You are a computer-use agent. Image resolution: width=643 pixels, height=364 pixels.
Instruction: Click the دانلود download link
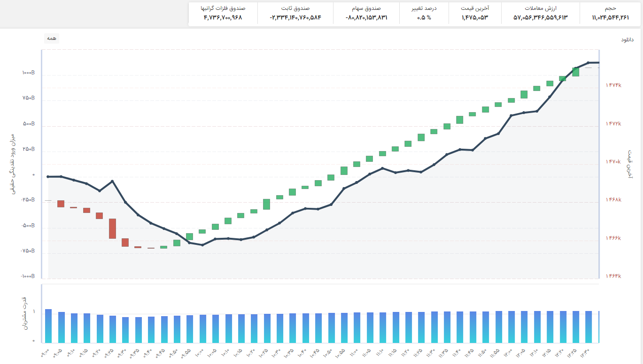click(627, 40)
